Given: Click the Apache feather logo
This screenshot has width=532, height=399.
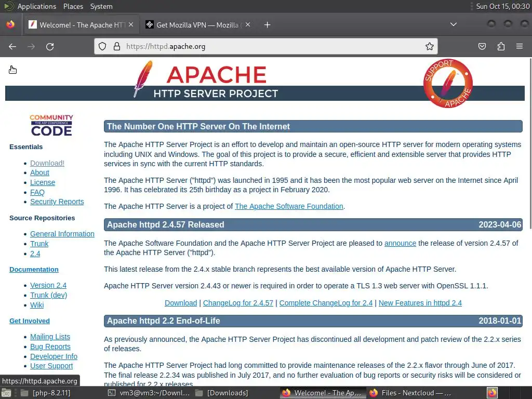Looking at the screenshot, I should tap(143, 79).
